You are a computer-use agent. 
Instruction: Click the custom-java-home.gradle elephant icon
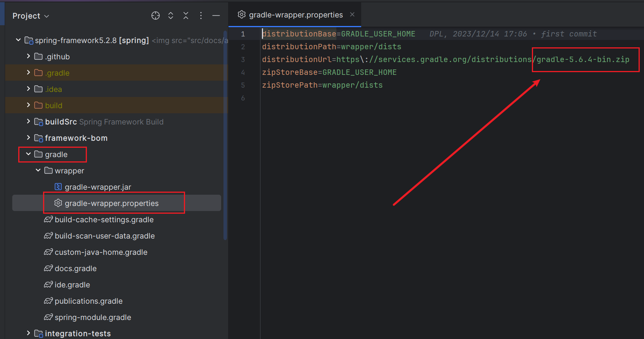tap(48, 252)
